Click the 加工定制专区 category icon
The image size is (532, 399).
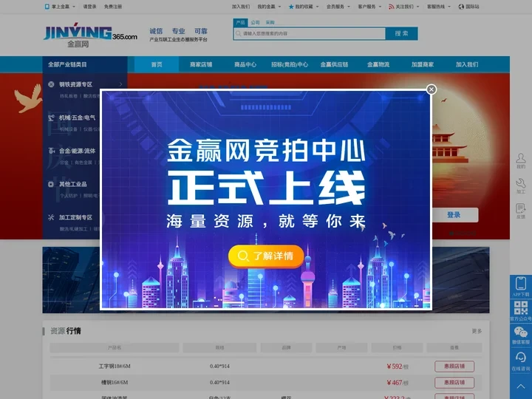pos(51,217)
